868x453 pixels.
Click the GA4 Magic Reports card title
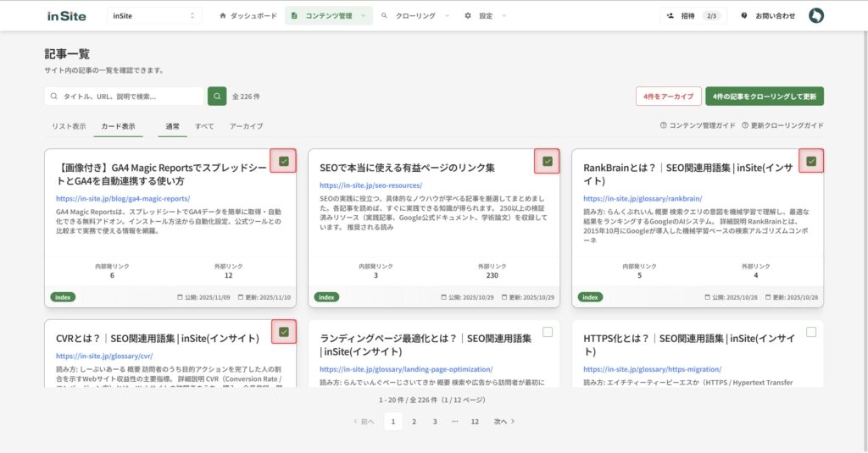[161, 174]
